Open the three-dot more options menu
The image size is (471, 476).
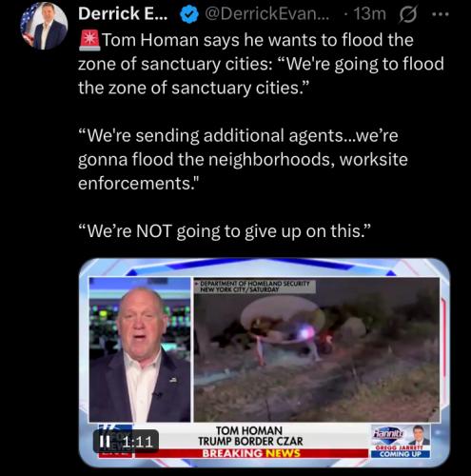pyautogui.click(x=442, y=14)
